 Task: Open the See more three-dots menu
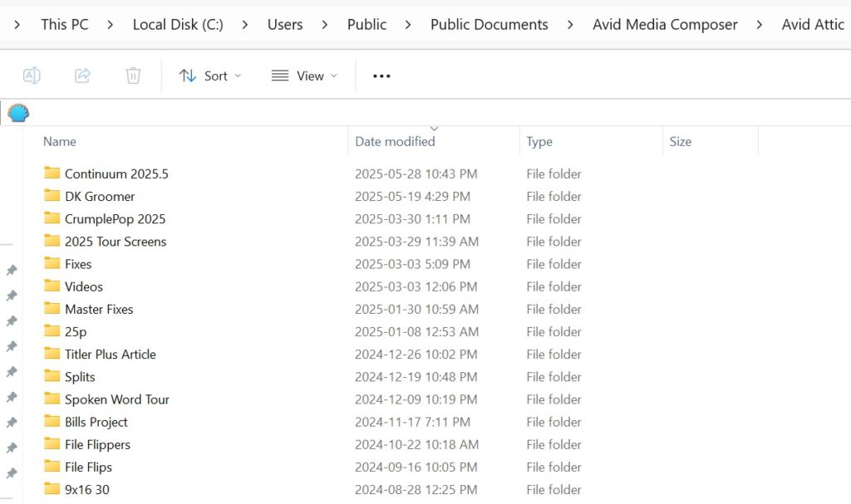tap(381, 76)
